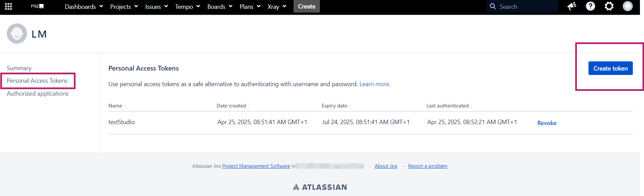Open the administration gear icon

click(x=609, y=6)
